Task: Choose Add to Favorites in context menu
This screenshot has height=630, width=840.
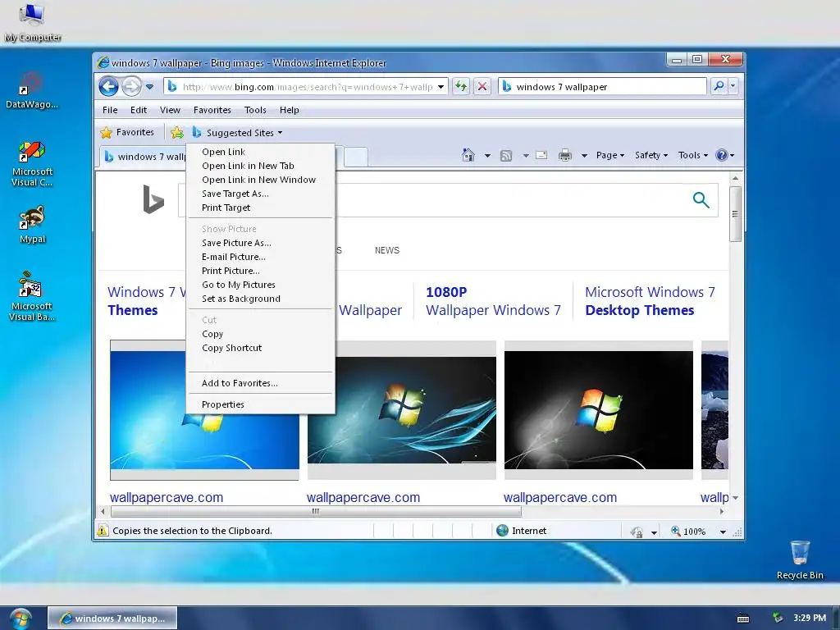Action: [260, 383]
